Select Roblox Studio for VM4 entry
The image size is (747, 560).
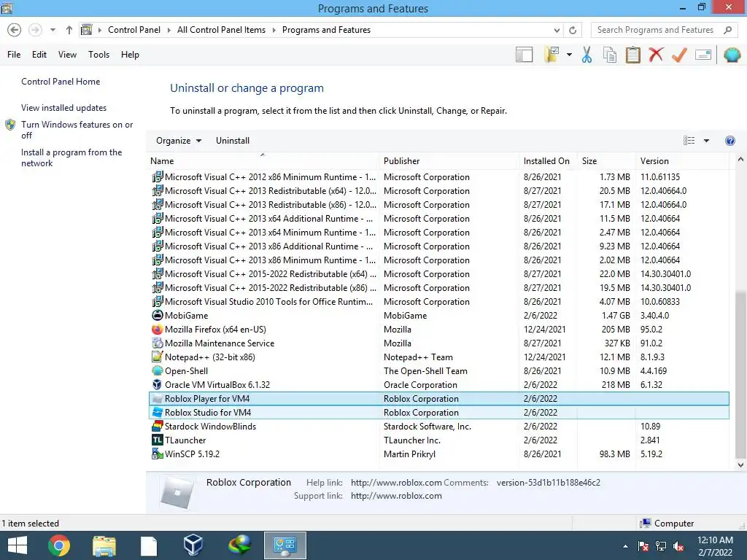(438, 413)
